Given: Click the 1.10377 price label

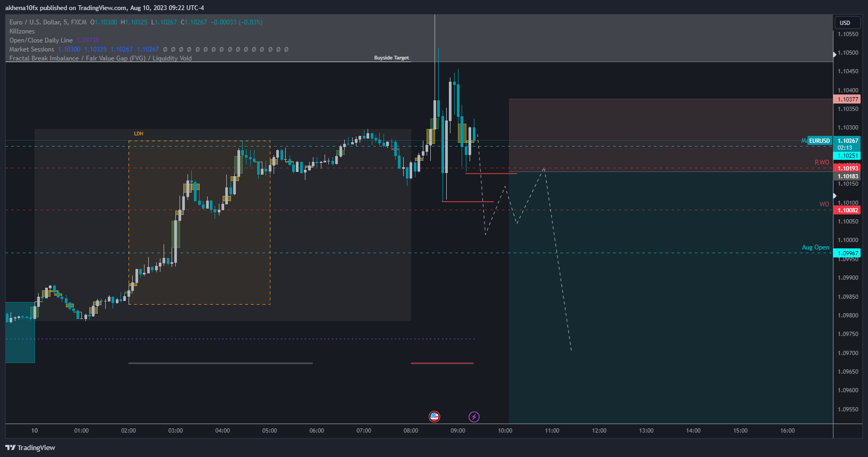Looking at the screenshot, I should 847,99.
